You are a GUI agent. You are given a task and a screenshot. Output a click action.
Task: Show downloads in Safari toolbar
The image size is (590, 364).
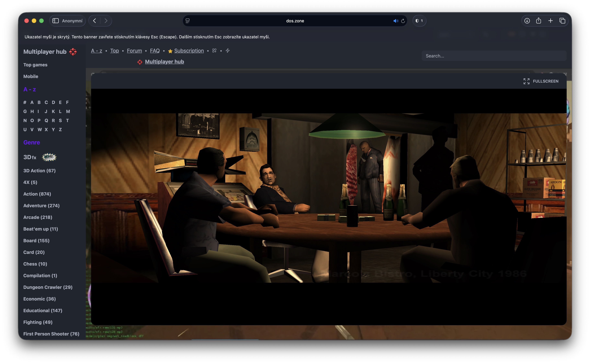527,21
